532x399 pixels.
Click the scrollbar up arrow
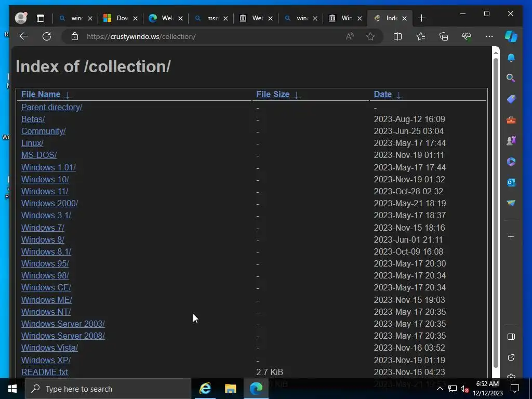click(496, 52)
